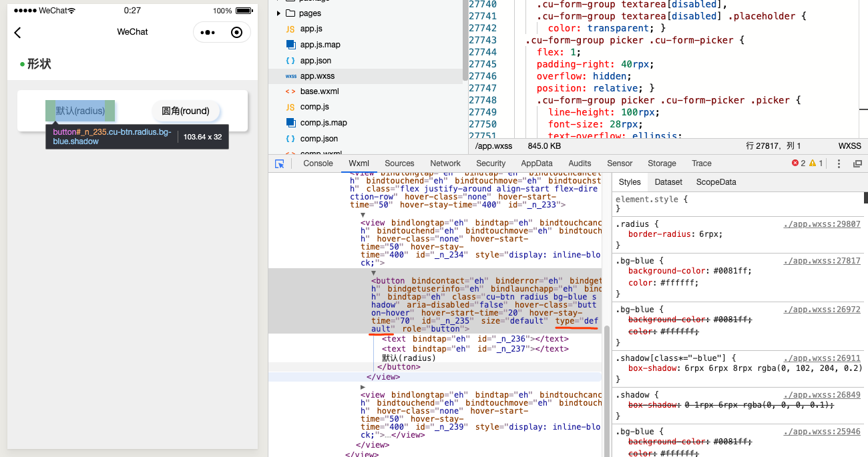Click the WXSS language indicator in status bar
The width and height of the screenshot is (868, 457).
point(849,146)
